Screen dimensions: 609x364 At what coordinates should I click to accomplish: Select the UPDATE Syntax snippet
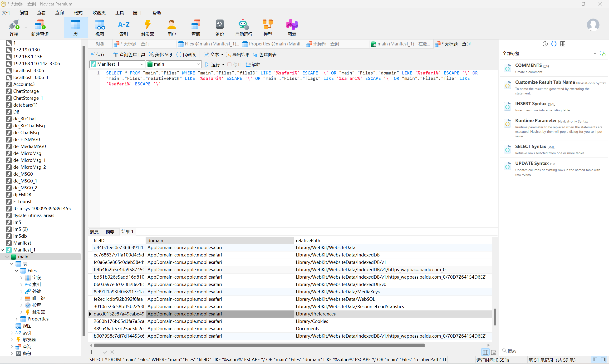554,168
